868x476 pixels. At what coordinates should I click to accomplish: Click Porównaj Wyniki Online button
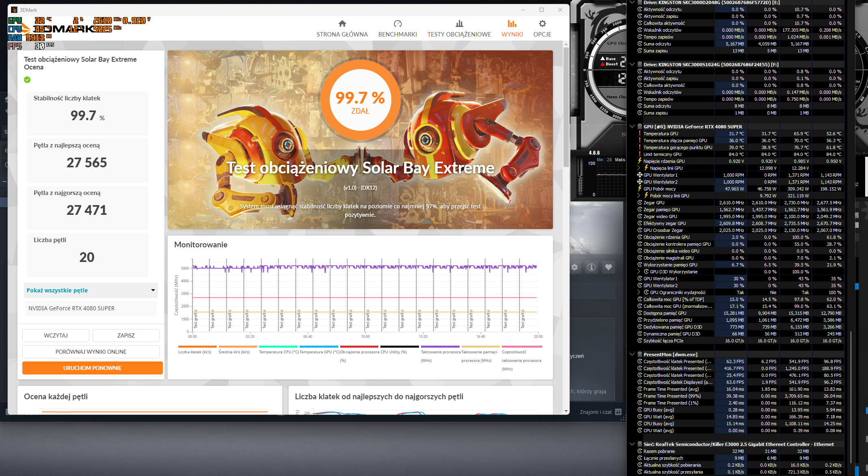point(91,352)
